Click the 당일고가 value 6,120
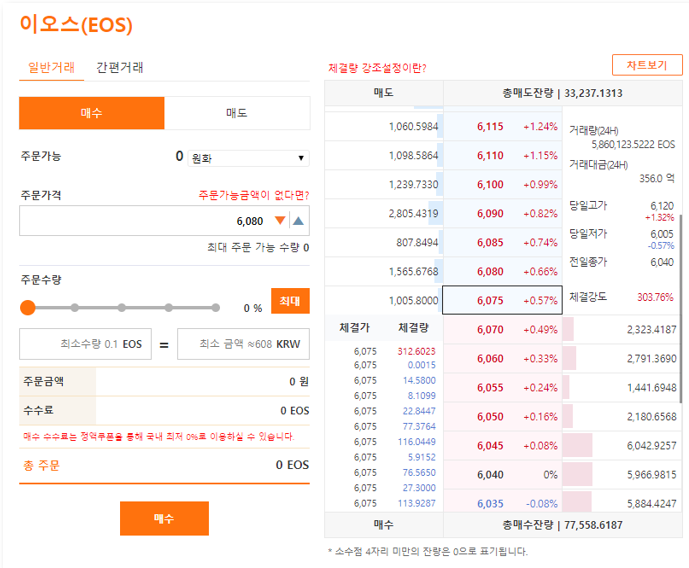This screenshot has width=689, height=568. 662,206
